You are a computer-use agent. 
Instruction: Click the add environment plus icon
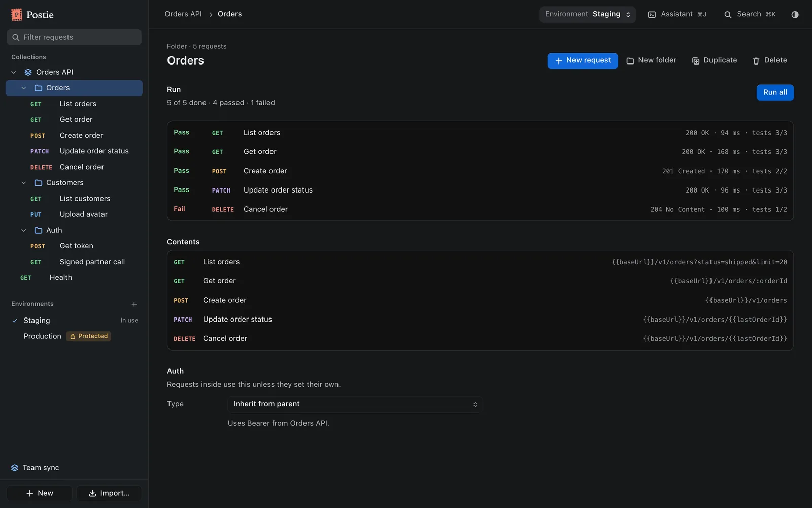[134, 304]
